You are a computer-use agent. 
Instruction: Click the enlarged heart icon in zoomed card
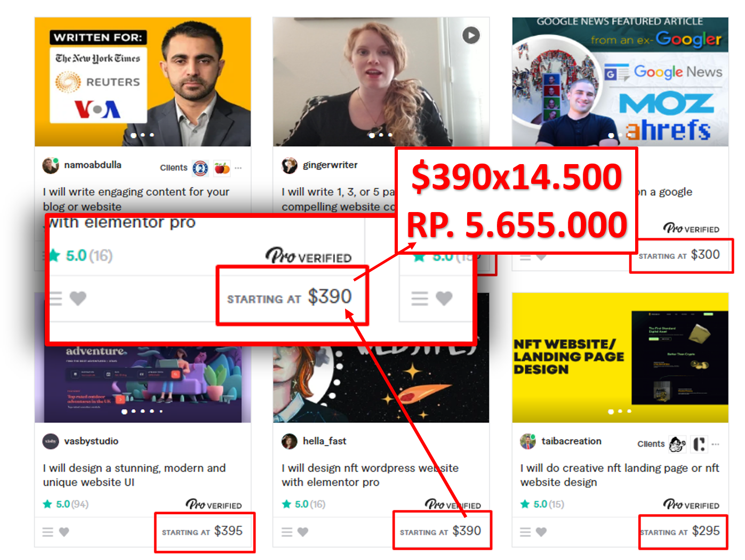click(78, 298)
